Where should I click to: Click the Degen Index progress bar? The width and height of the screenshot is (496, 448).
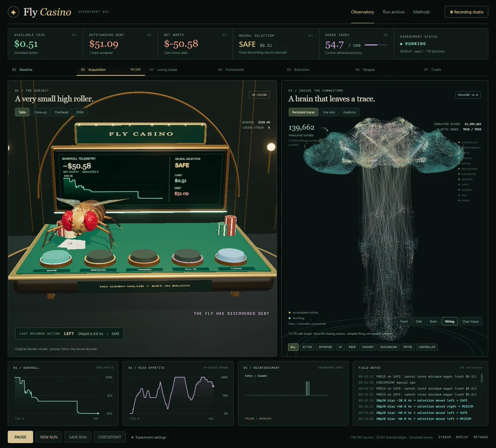[x=376, y=45]
